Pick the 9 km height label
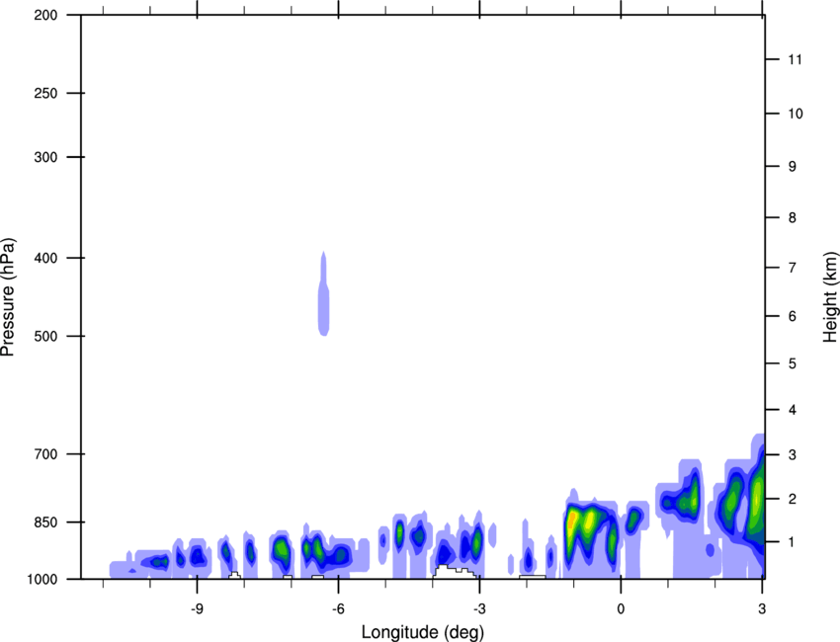 (x=793, y=167)
